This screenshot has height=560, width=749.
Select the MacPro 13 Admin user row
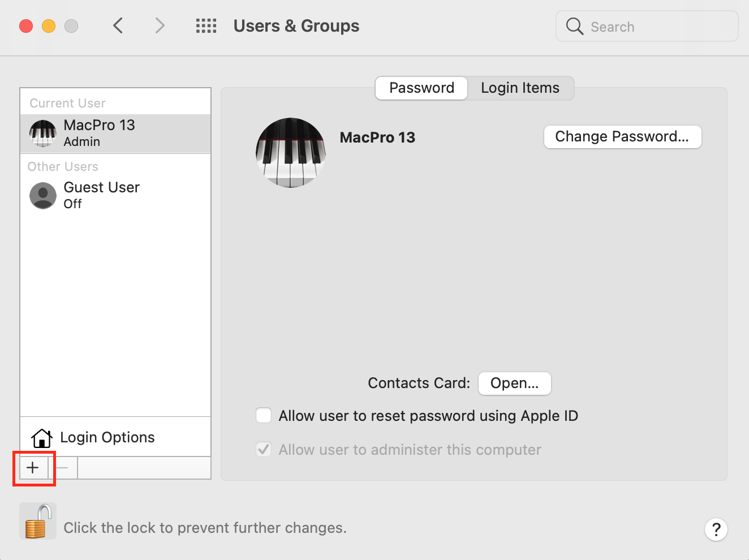(115, 133)
